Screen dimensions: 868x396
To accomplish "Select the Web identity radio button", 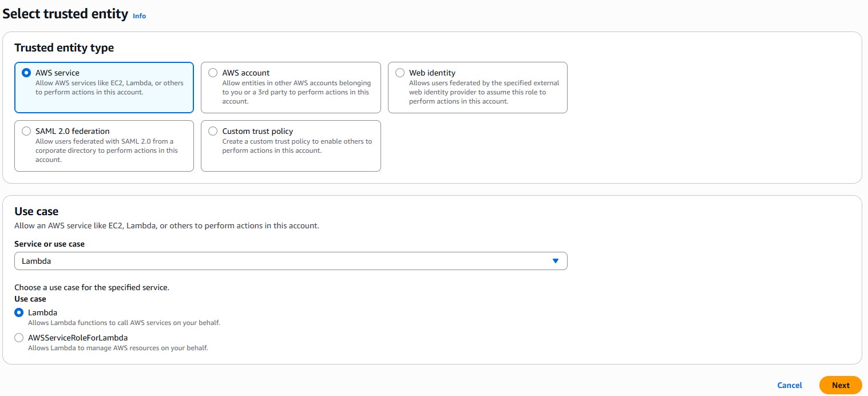I will point(400,73).
